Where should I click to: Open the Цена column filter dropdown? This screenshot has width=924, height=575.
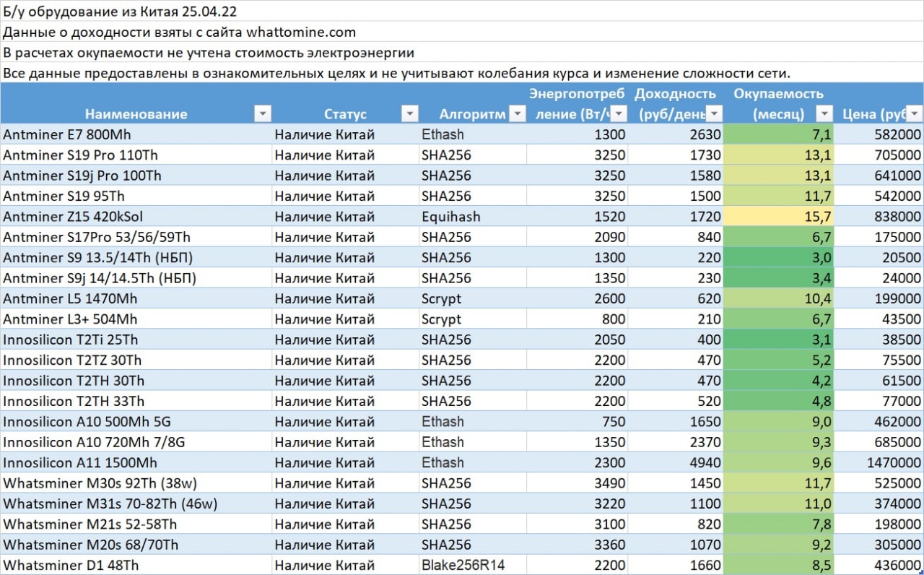tap(915, 114)
